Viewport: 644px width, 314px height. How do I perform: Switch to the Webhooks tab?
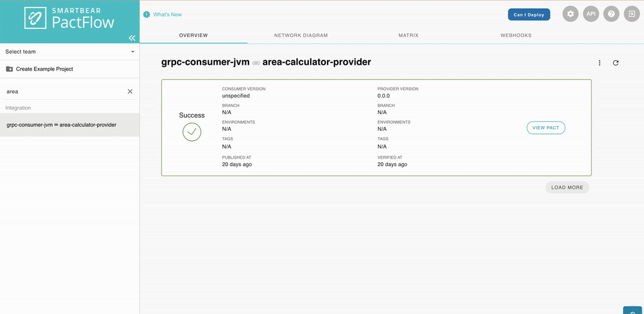click(x=516, y=35)
